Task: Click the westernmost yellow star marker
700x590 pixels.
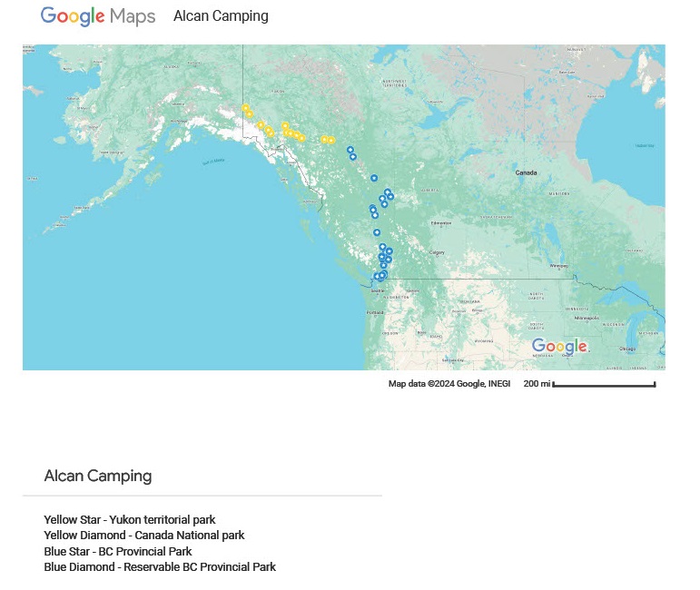Action: tap(245, 107)
